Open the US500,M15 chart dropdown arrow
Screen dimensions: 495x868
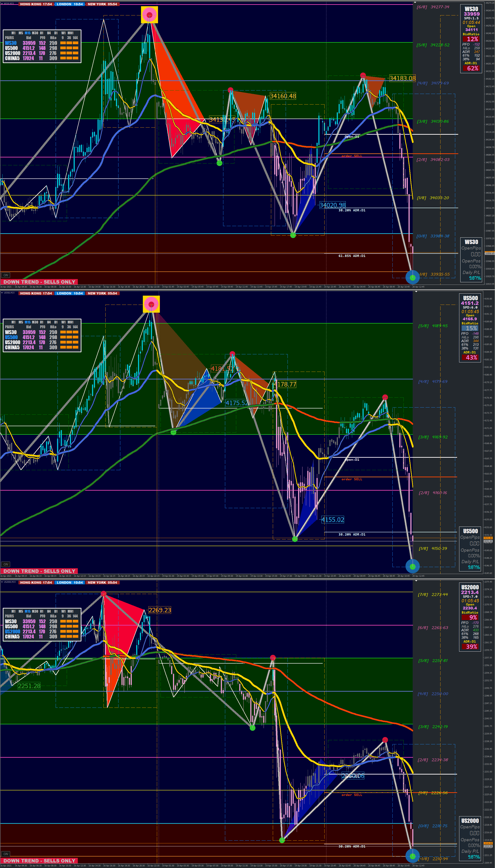pos(2,293)
